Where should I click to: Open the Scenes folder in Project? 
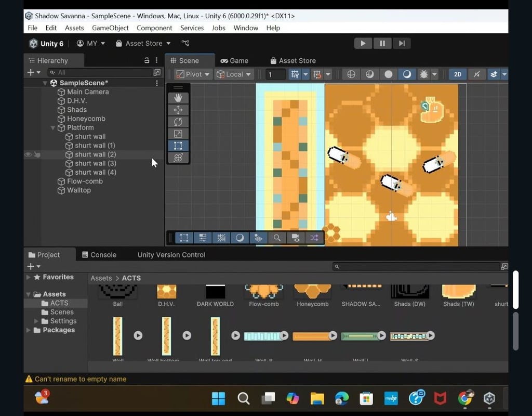[62, 312]
